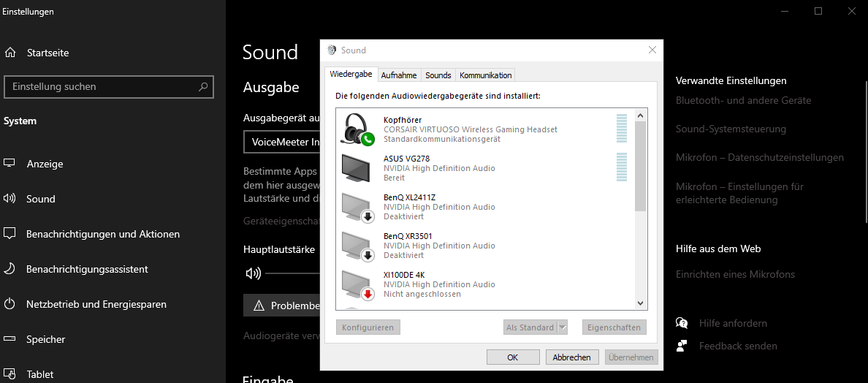
Task: Expand the Als Standard dropdown arrow
Action: click(563, 327)
